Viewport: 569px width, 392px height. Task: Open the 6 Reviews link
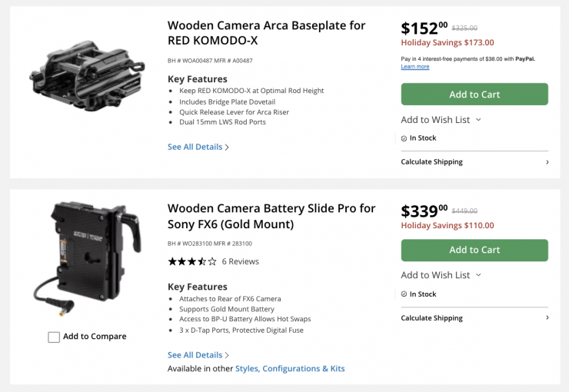click(241, 261)
